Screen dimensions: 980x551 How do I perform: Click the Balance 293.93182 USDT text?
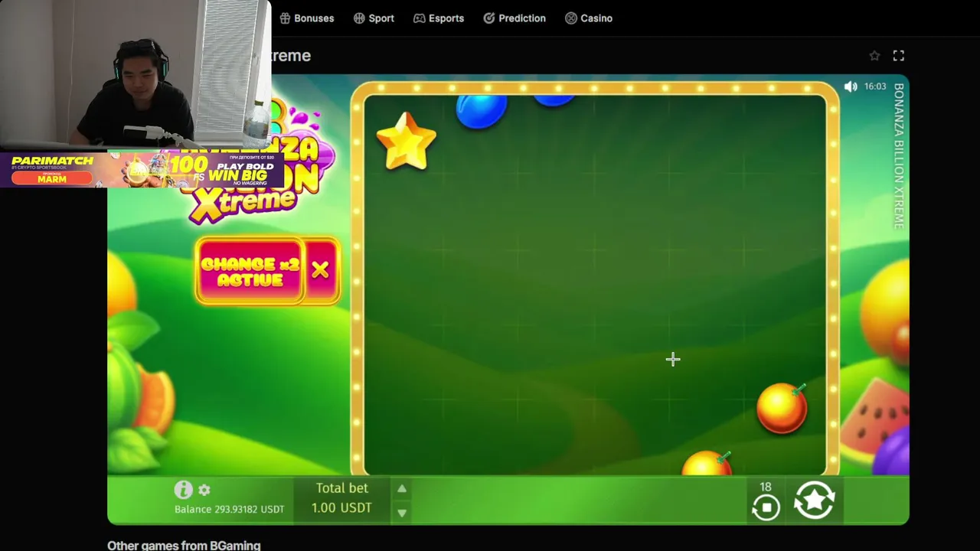coord(229,509)
